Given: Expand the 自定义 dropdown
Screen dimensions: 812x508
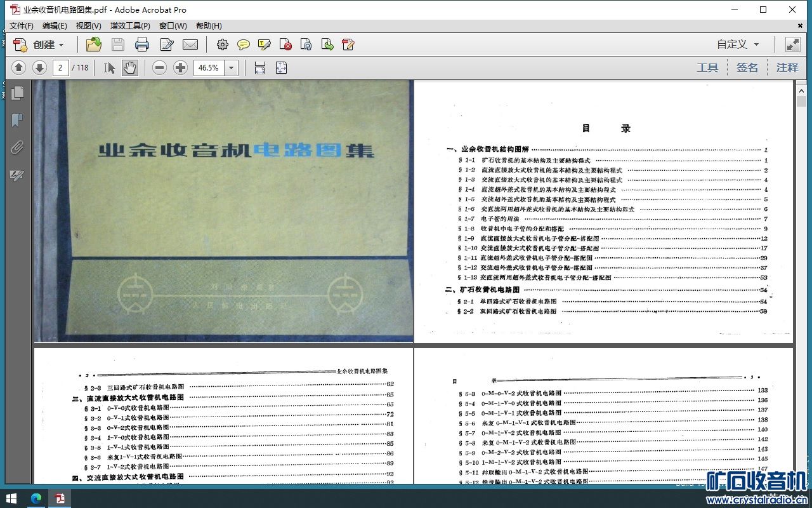Looking at the screenshot, I should click(x=738, y=44).
